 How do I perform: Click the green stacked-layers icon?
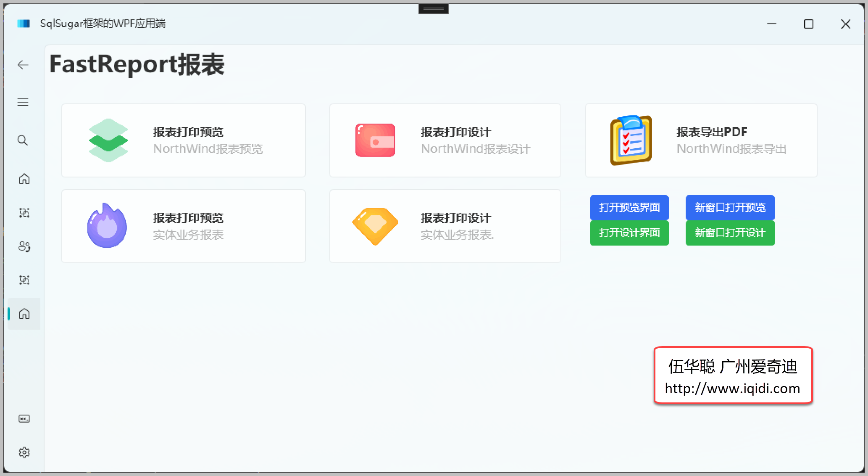108,140
